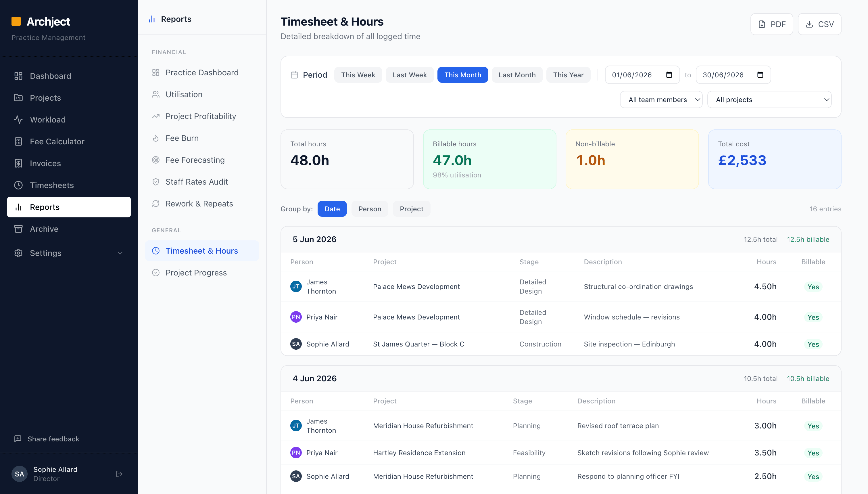Click the Share feedback speech icon
Viewport: 868px width, 494px height.
pos(18,439)
